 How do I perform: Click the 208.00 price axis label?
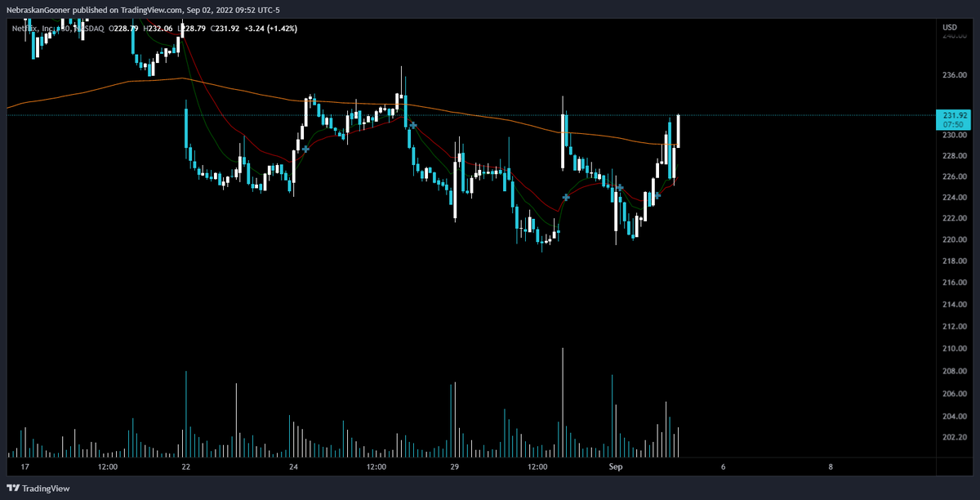tap(955, 371)
